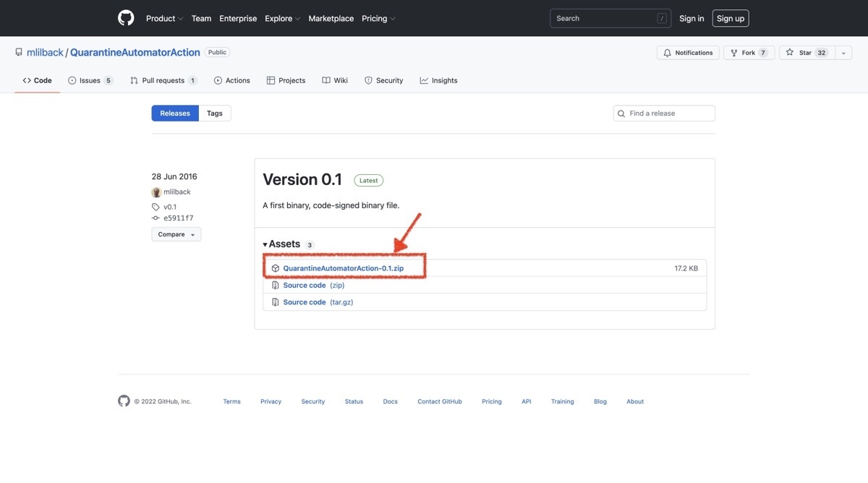This screenshot has width=868, height=483.
Task: Switch to the Projects tab
Action: pyautogui.click(x=286, y=80)
